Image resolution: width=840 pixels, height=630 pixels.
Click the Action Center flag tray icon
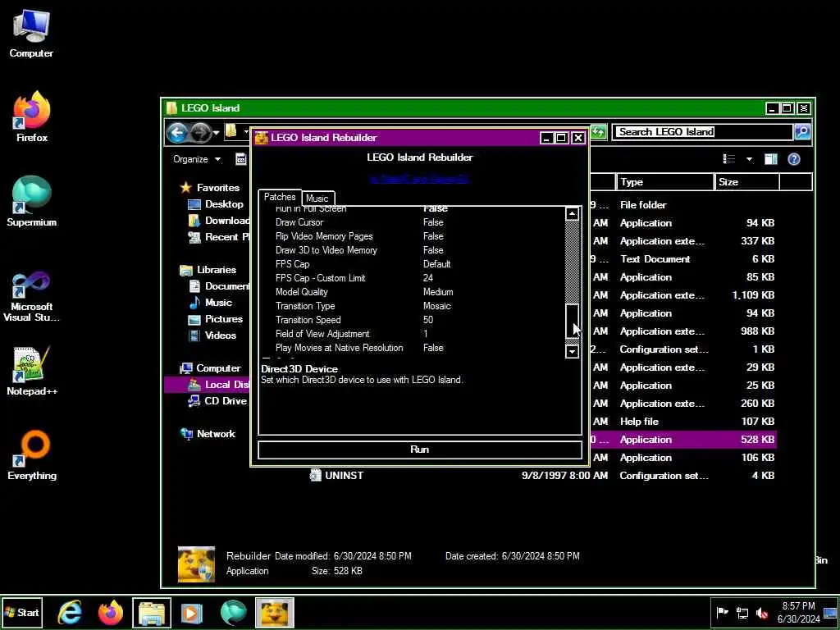pyautogui.click(x=722, y=613)
